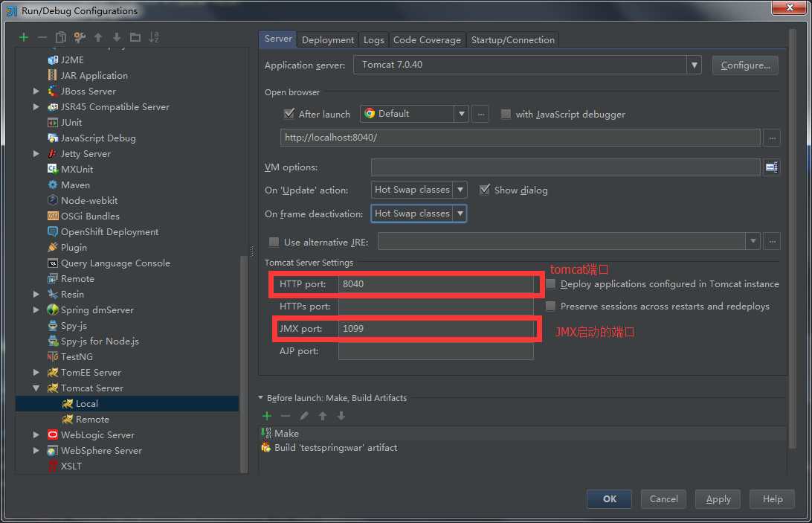812x523 pixels.
Task: Select TestNG configuration type
Action: [77, 356]
